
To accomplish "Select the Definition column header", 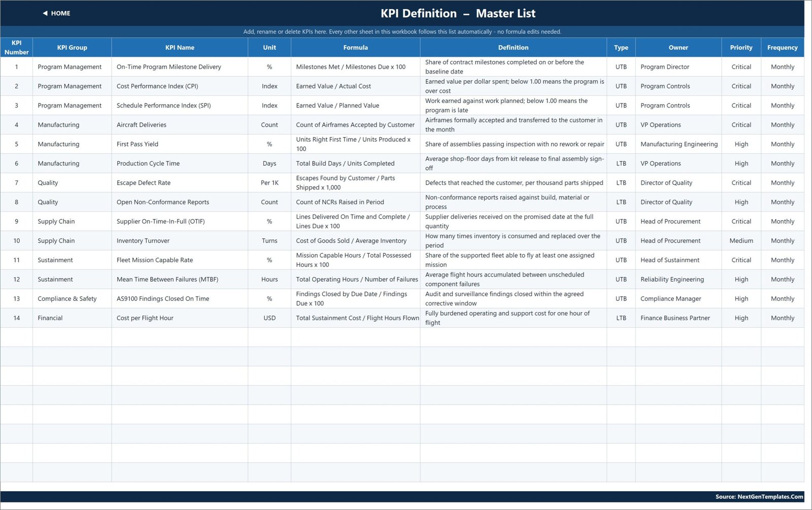I will (x=513, y=47).
